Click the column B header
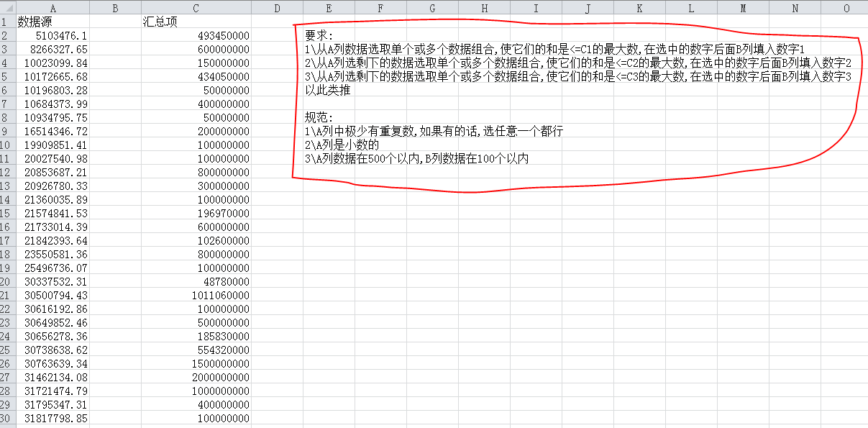This screenshot has height=428, width=868. (x=115, y=8)
